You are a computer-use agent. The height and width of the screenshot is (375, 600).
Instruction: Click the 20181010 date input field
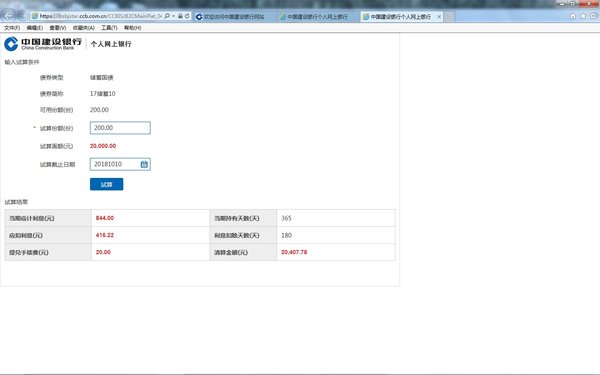(115, 164)
